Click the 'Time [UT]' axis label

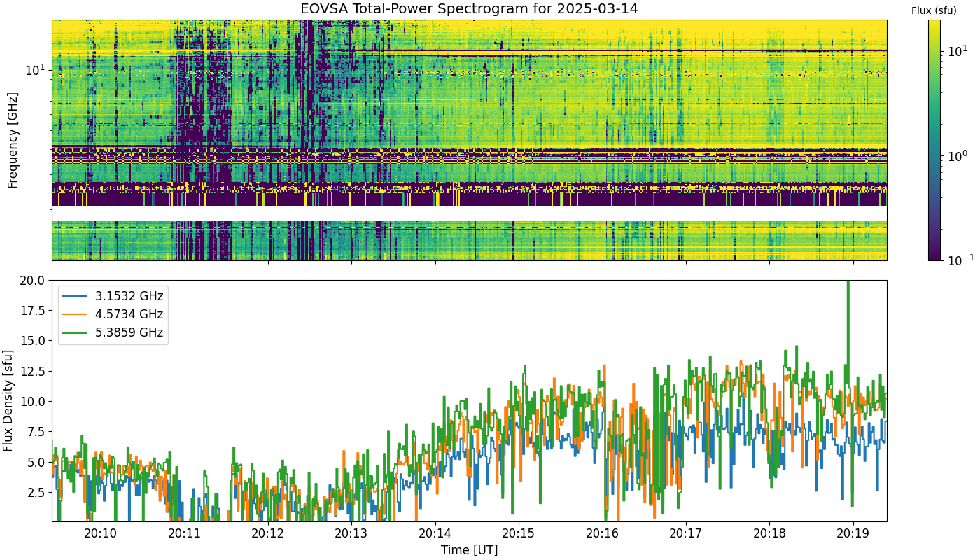pos(469,550)
